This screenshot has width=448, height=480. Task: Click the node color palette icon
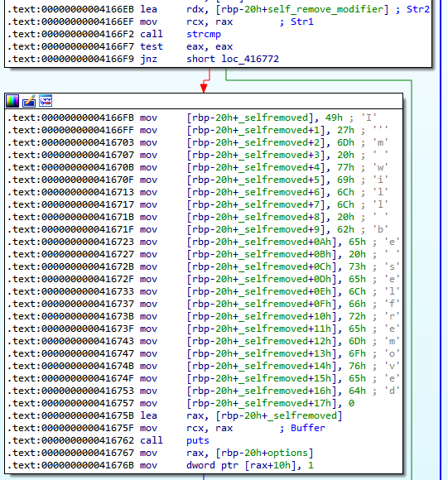(x=12, y=101)
